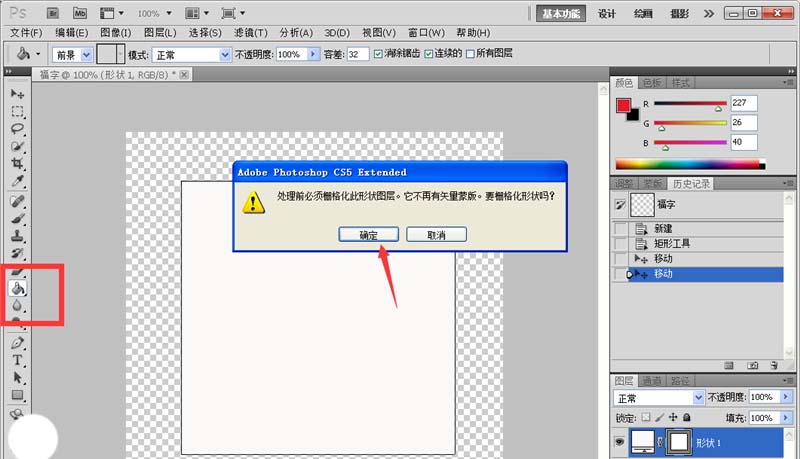Image resolution: width=800 pixels, height=459 pixels.
Task: Switch to the 路径 paths tab
Action: tap(680, 380)
